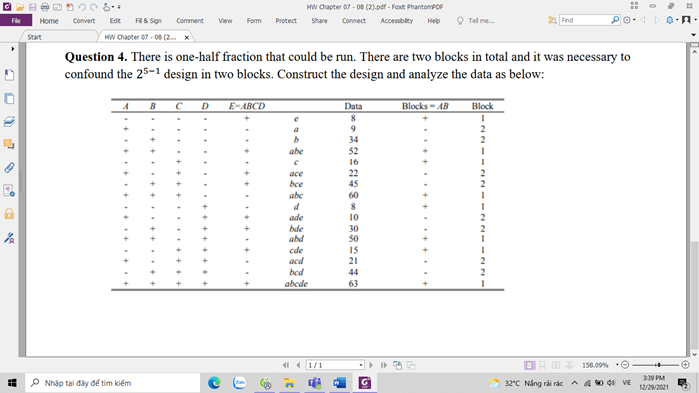Customize the quick access toolbar
This screenshot has width=699, height=393.
[119, 8]
